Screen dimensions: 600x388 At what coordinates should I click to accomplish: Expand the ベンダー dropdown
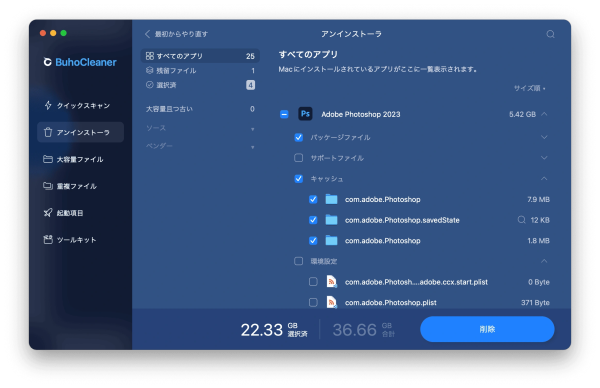200,146
